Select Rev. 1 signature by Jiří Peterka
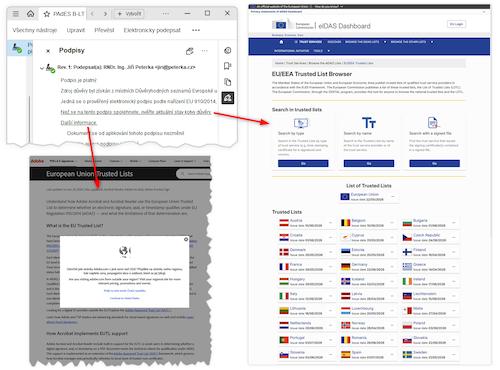The width and height of the screenshot is (500, 370). [x=126, y=67]
